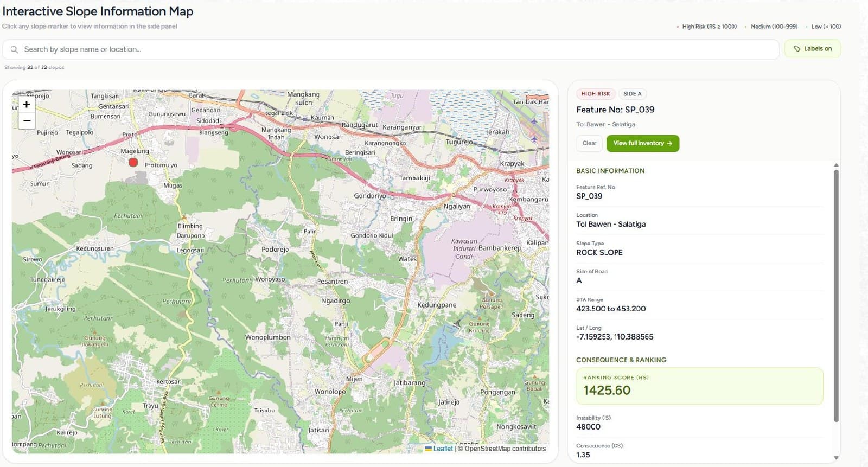Click the Gondoriyo label on the map
The image size is (868, 467).
coord(370,196)
